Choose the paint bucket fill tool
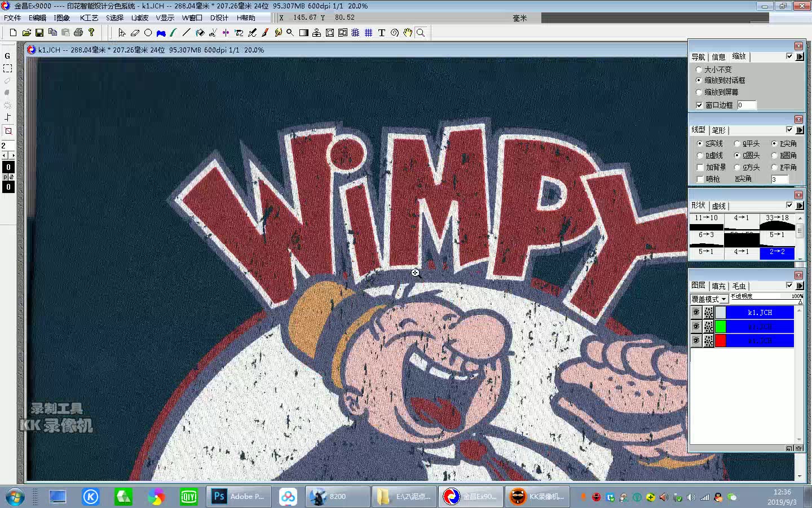The width and height of the screenshot is (812, 508). pyautogui.click(x=200, y=33)
